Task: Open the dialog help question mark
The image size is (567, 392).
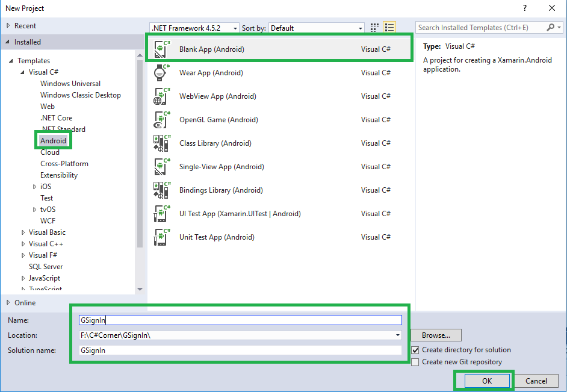Action: pyautogui.click(x=525, y=8)
